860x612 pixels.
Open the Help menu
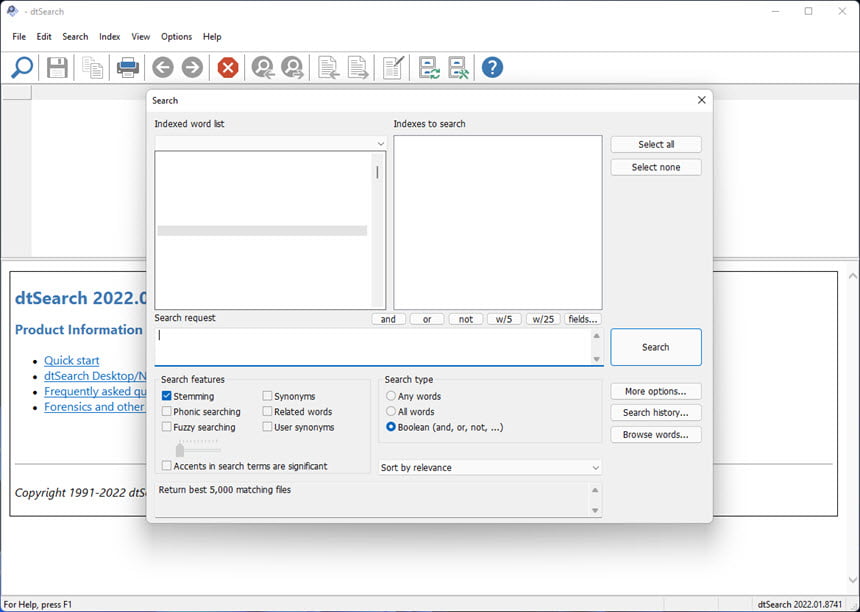[x=212, y=37]
